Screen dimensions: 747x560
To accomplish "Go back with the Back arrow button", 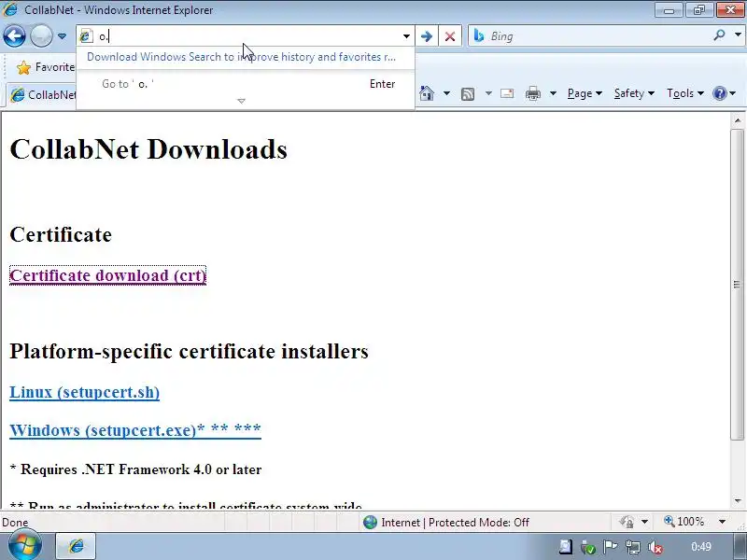I will click(14, 35).
